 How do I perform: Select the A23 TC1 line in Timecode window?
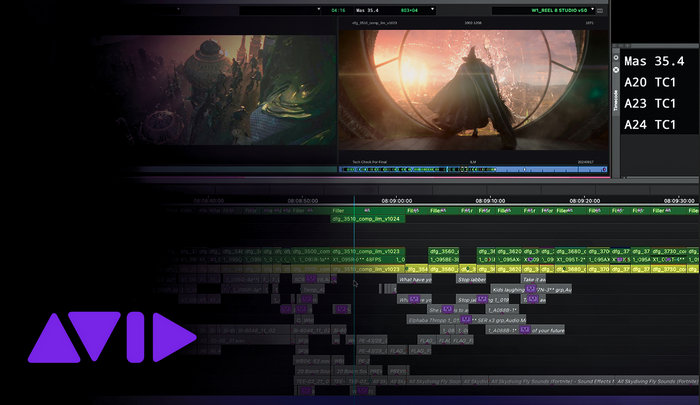650,104
